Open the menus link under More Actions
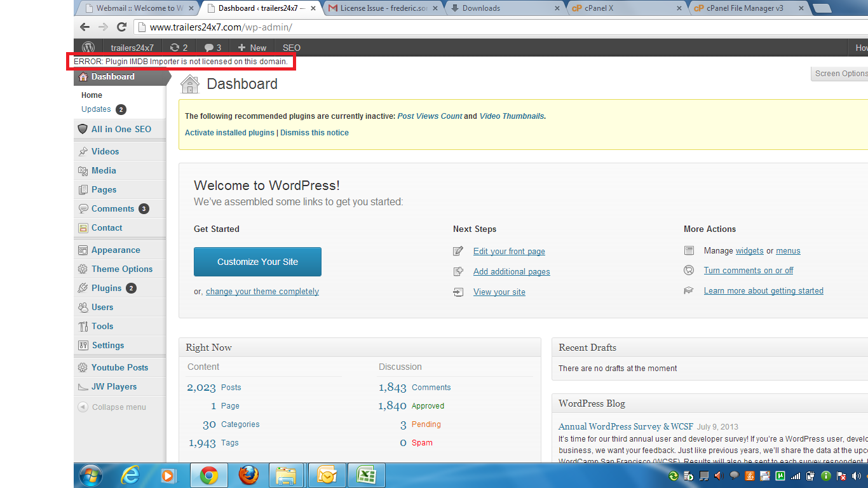This screenshot has height=488, width=868. (788, 251)
